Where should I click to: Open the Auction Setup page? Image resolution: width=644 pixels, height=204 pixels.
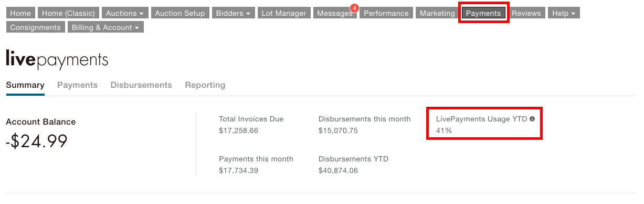pos(180,13)
